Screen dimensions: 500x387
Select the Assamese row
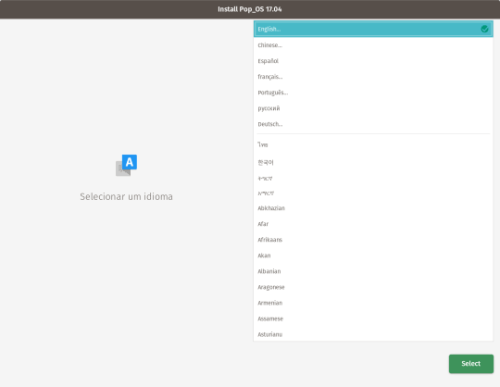(x=373, y=319)
